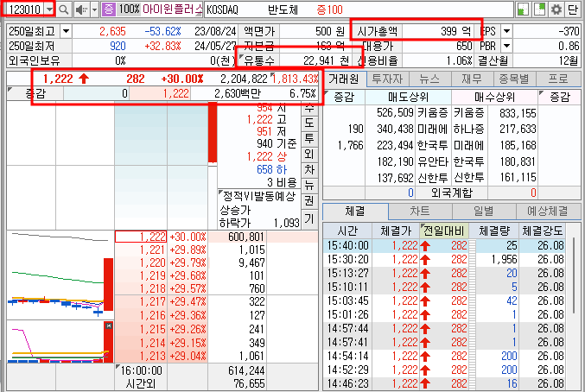This screenshot has height=392, width=585.
Task: Click the purple 증 margin icon
Action: pos(109,9)
